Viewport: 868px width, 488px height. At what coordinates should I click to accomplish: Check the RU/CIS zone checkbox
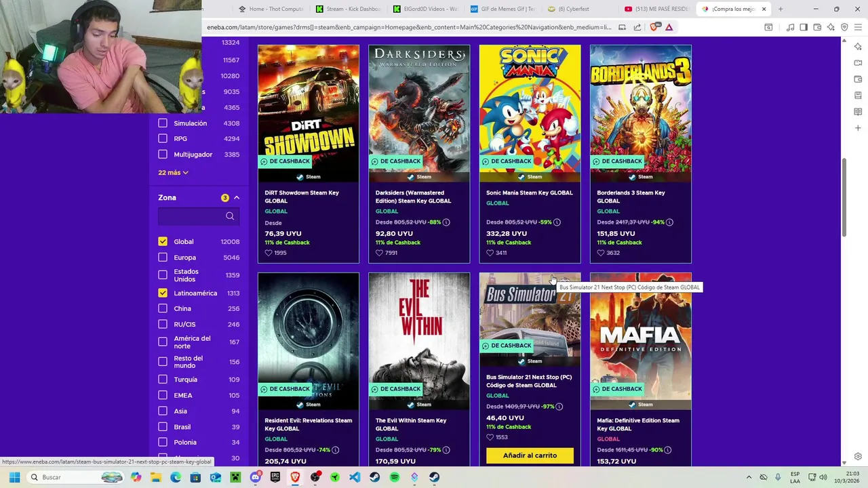pyautogui.click(x=163, y=324)
